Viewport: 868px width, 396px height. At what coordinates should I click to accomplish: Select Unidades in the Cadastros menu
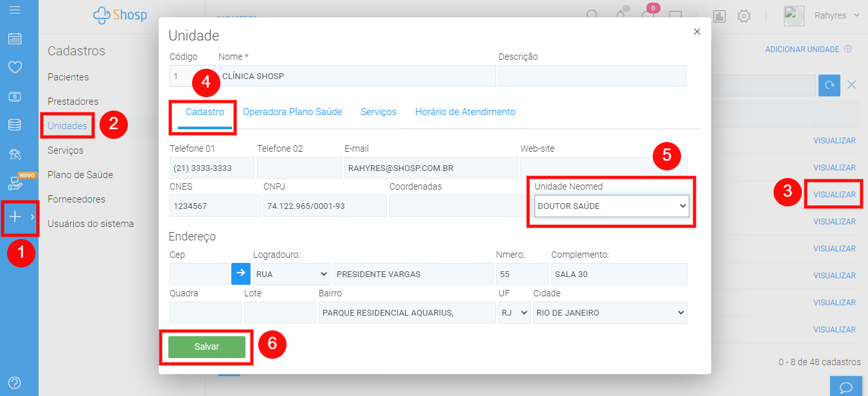pos(67,126)
